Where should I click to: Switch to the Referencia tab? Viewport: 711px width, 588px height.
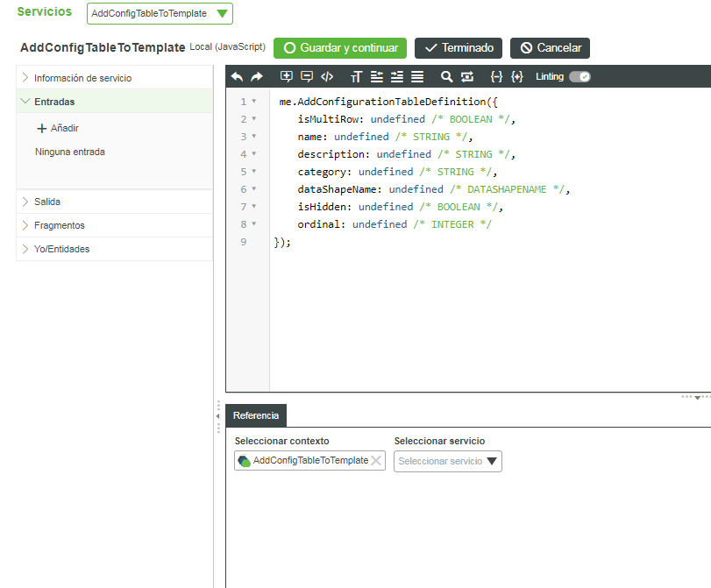coord(256,415)
